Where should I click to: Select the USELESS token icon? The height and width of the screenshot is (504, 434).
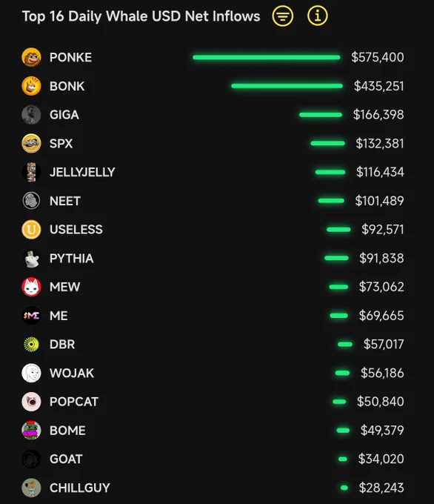point(31,230)
